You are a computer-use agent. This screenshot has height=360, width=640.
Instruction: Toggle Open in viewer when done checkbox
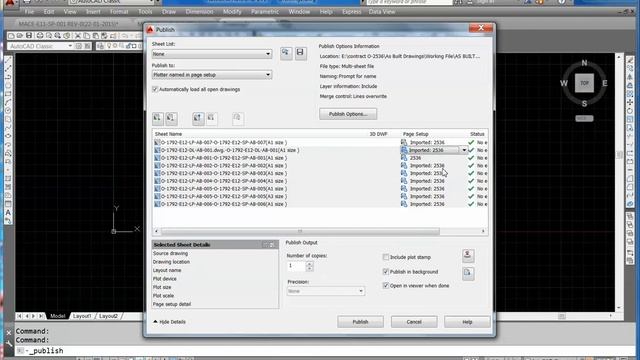point(385,286)
